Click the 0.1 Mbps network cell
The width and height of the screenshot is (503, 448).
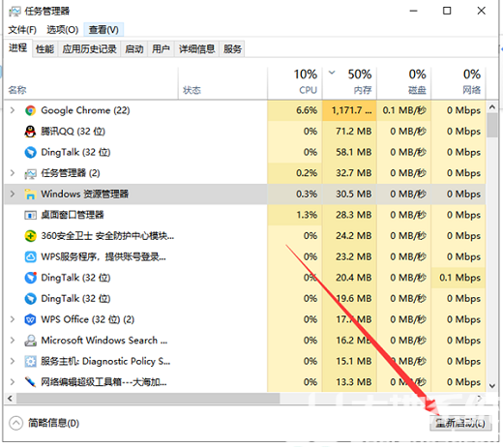click(x=459, y=278)
